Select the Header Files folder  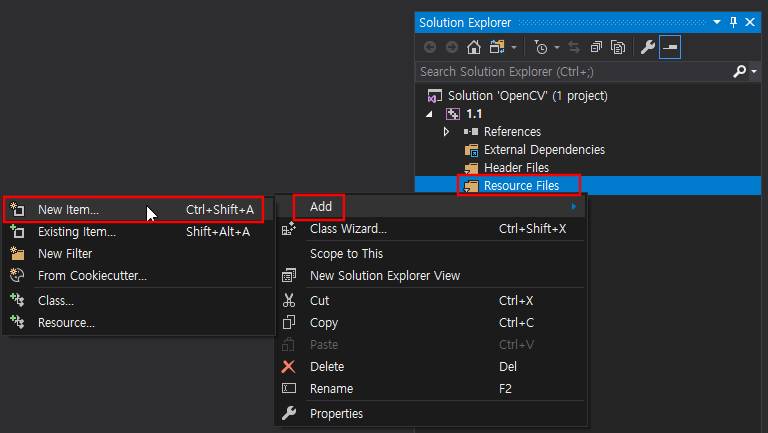click(515, 168)
